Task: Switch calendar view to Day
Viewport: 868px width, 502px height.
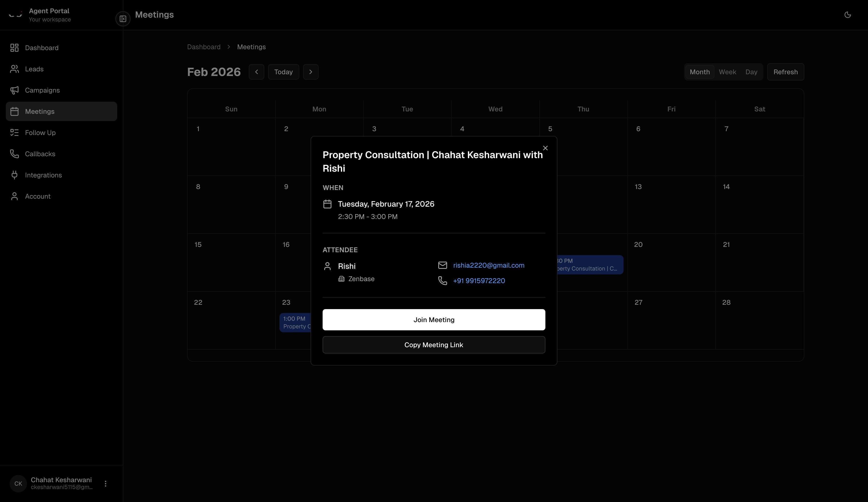Action: tap(752, 72)
